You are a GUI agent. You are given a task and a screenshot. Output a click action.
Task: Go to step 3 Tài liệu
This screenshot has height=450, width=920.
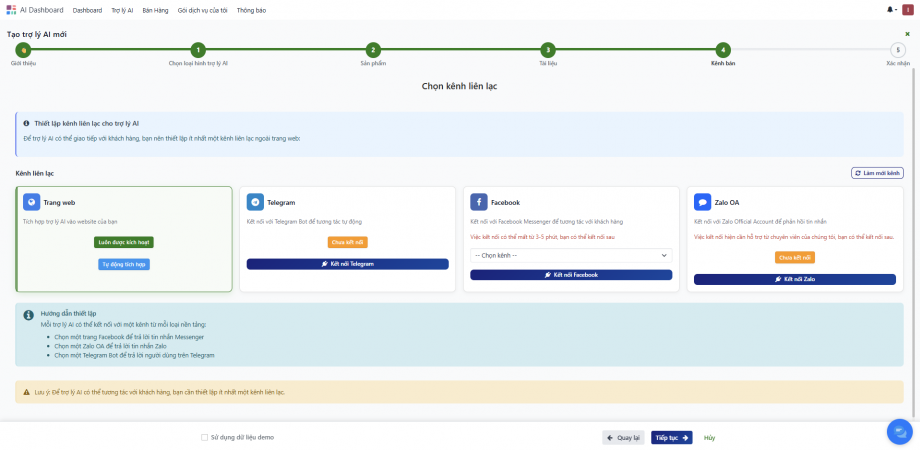[547, 50]
